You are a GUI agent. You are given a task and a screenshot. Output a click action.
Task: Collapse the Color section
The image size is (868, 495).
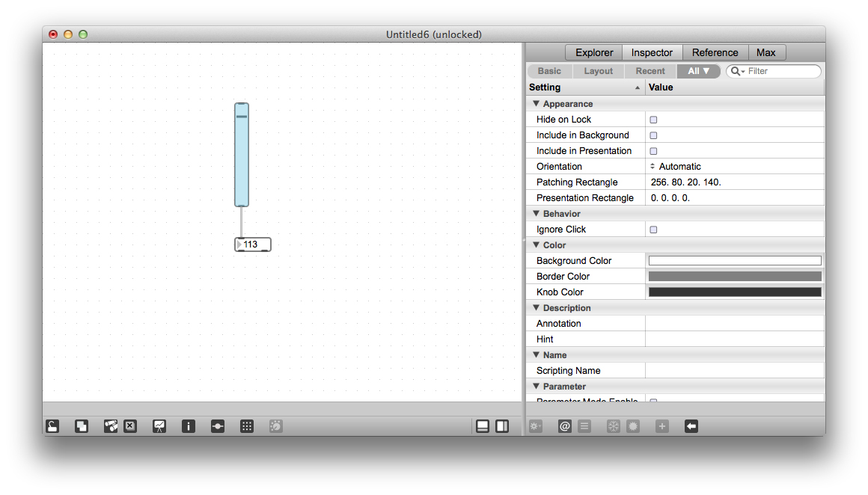536,245
